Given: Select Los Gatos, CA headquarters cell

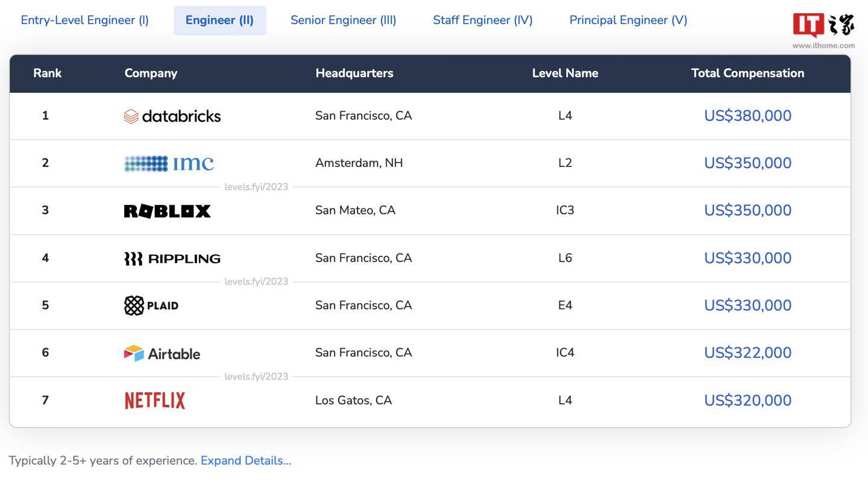Looking at the screenshot, I should pos(354,401).
